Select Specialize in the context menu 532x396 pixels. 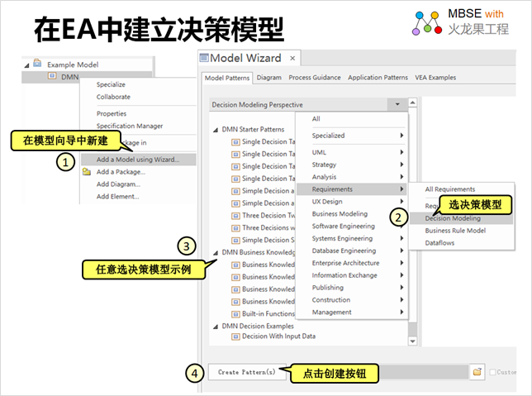click(x=111, y=84)
